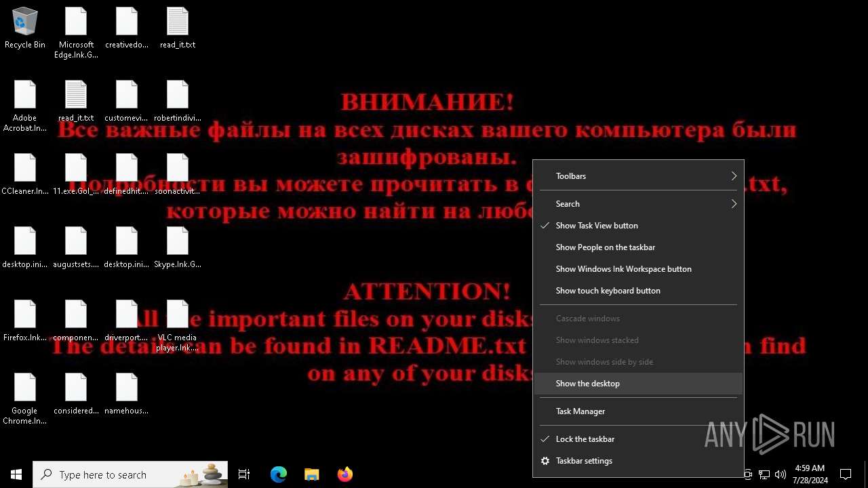
Task: Open the Task View taskbar button
Action: coord(244,474)
